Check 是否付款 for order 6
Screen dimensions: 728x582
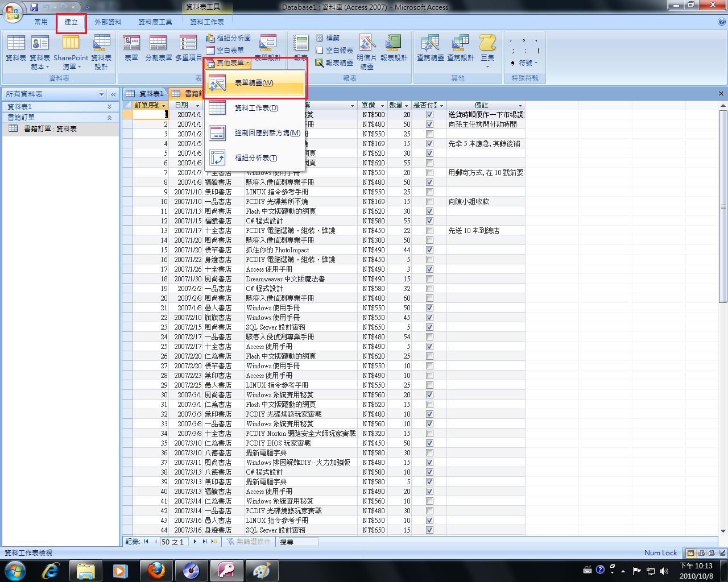(x=429, y=163)
